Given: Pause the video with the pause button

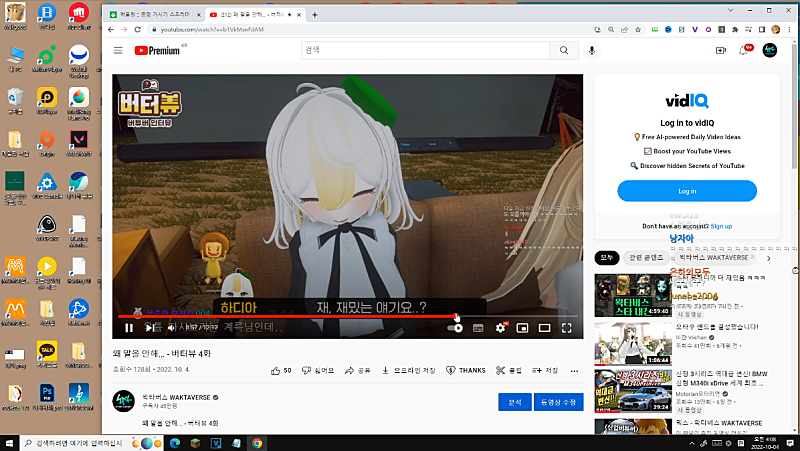Looking at the screenshot, I should (x=129, y=328).
